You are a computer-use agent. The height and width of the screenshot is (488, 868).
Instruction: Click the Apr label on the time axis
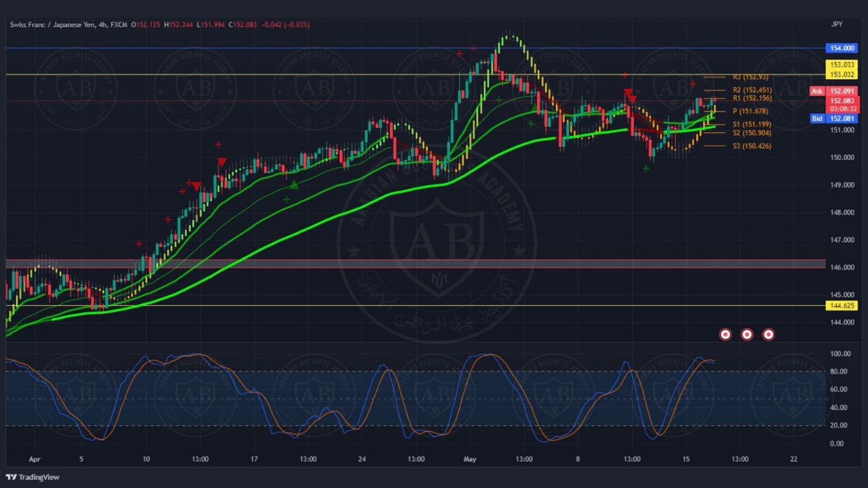[35, 459]
